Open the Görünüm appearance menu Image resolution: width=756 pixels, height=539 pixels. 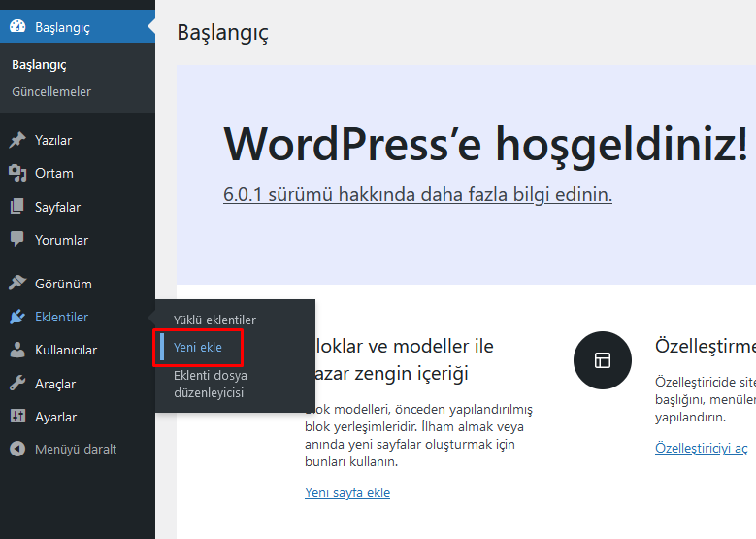(63, 284)
